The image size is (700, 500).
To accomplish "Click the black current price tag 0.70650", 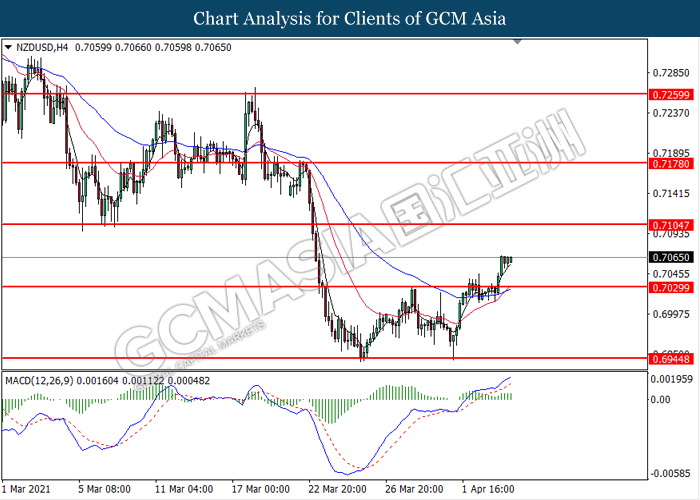I will (x=671, y=257).
